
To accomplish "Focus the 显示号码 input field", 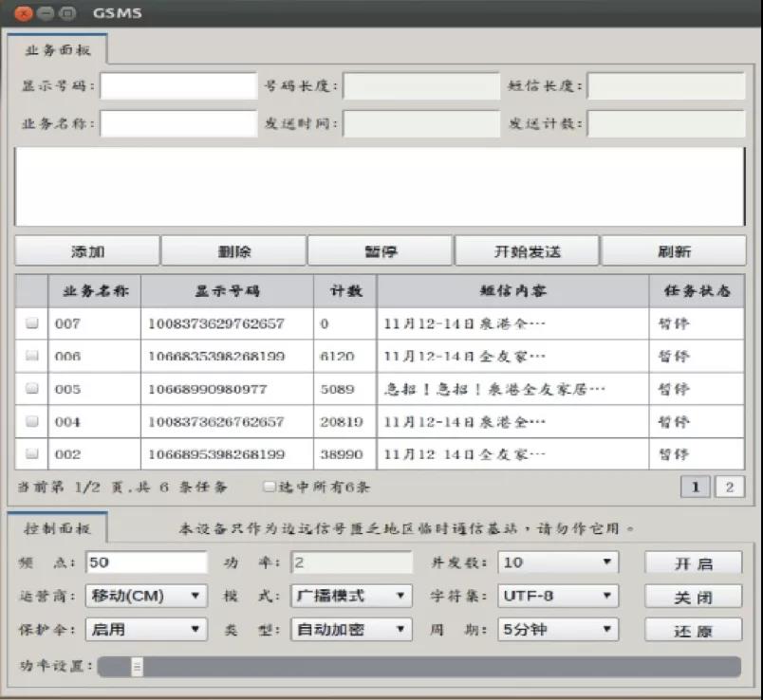I will pyautogui.click(x=178, y=86).
